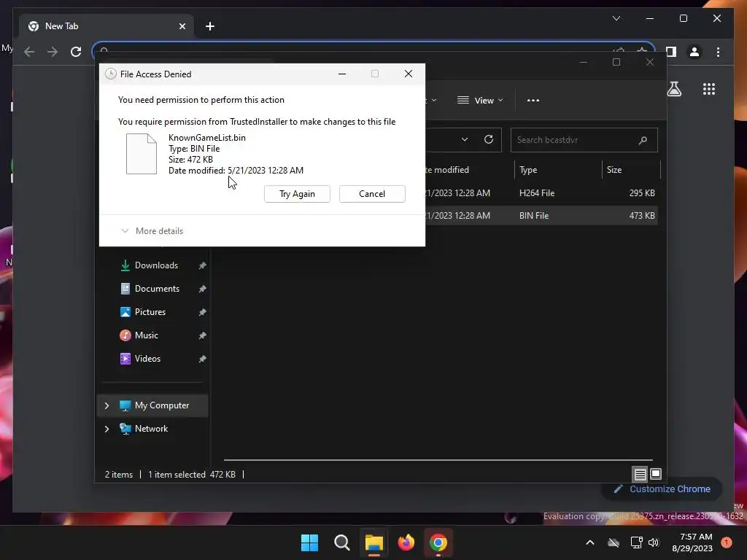This screenshot has height=560, width=747.
Task: Show hidden system tray icons
Action: (x=589, y=542)
